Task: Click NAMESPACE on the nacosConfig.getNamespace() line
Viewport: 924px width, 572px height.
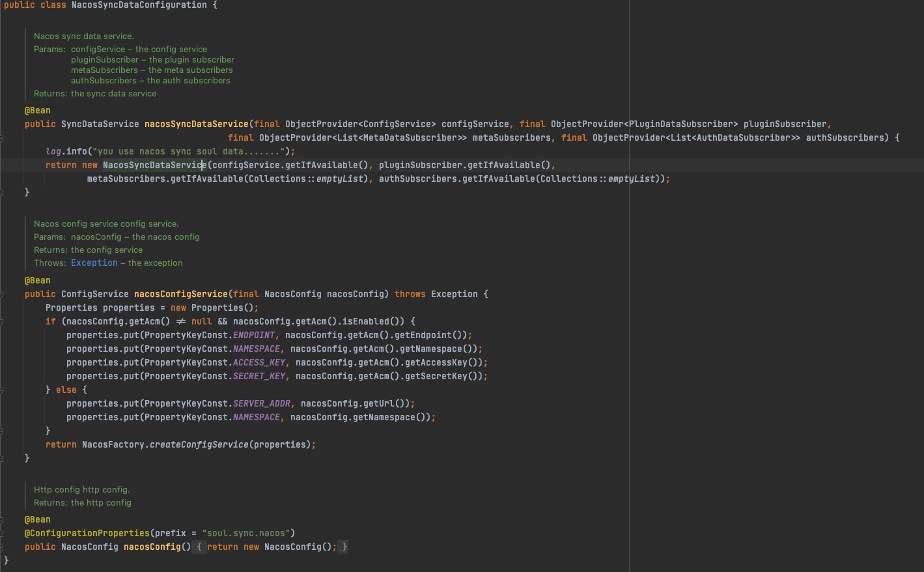Action: (x=257, y=417)
